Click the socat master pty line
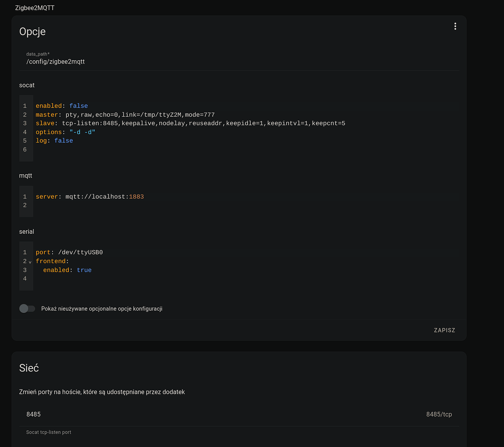504x447 pixels. tap(125, 115)
